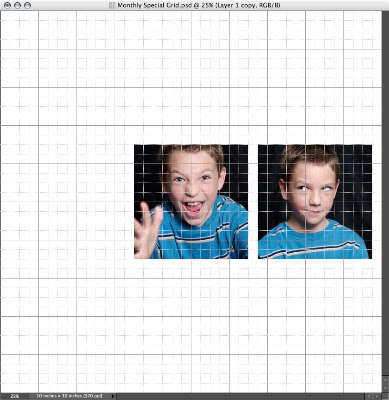The width and height of the screenshot is (389, 400).
Task: Minimize the Monthly Special Grid.psd window
Action: 17,5
